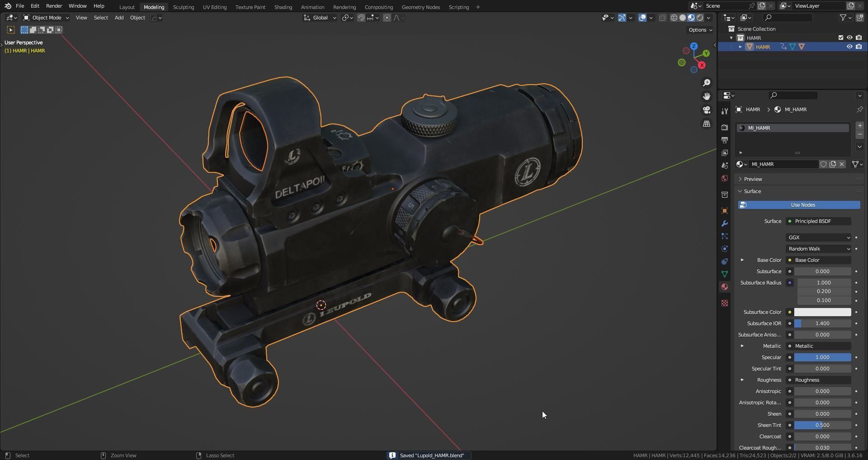Switch to the Sculpting workspace tab

point(184,7)
